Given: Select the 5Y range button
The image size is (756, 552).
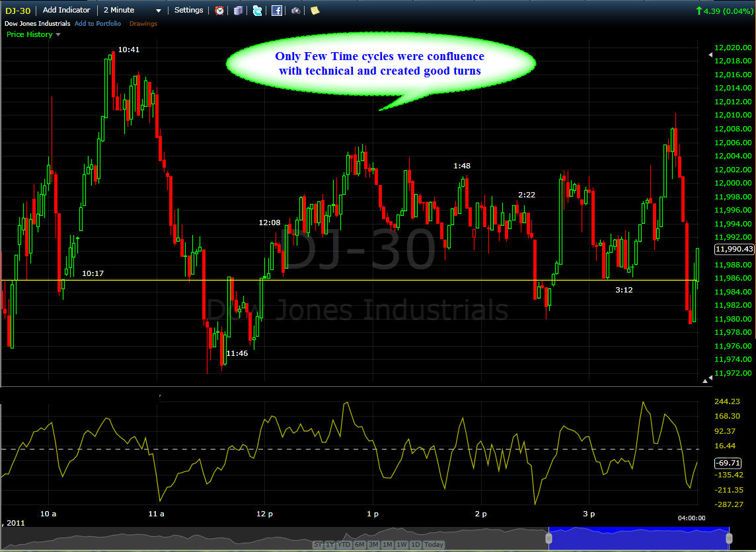Looking at the screenshot, I should pos(318,544).
